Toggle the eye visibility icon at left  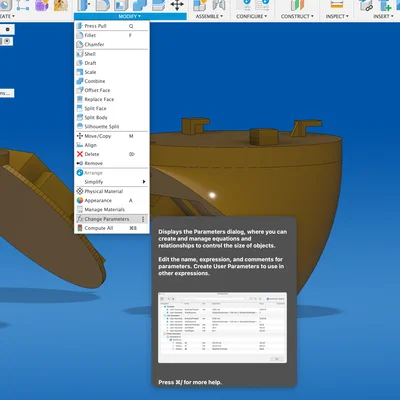coord(7,41)
